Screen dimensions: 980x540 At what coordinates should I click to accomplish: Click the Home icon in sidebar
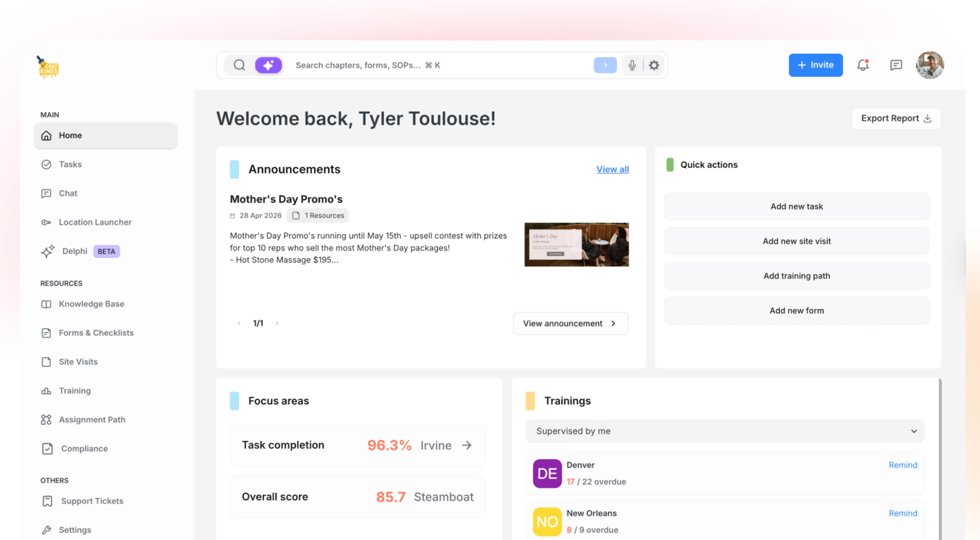[46, 135]
